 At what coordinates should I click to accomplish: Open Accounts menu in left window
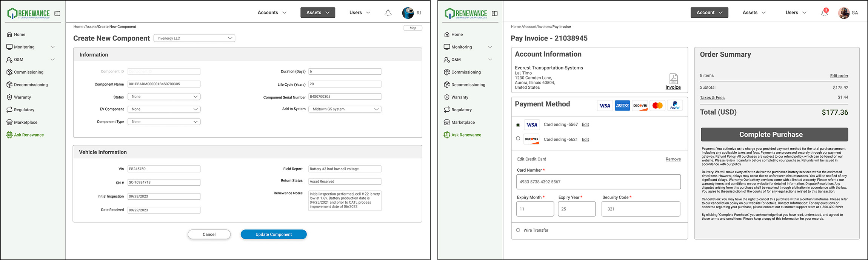(x=272, y=12)
